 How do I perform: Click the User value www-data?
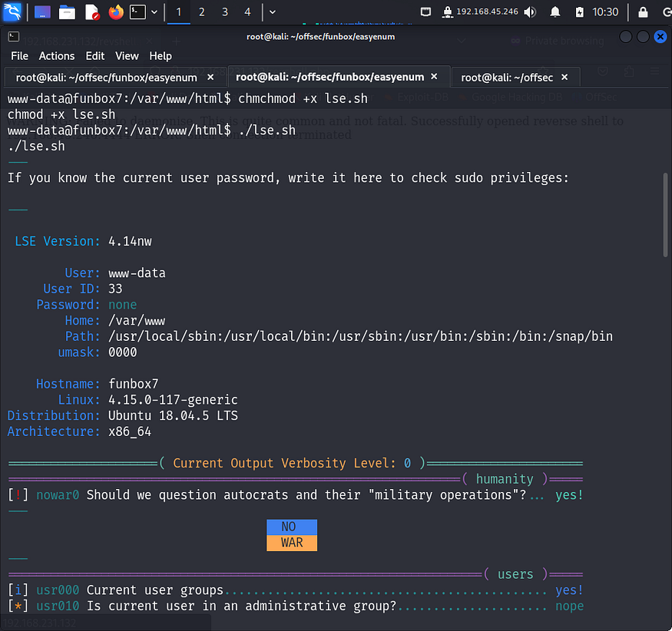tap(137, 273)
